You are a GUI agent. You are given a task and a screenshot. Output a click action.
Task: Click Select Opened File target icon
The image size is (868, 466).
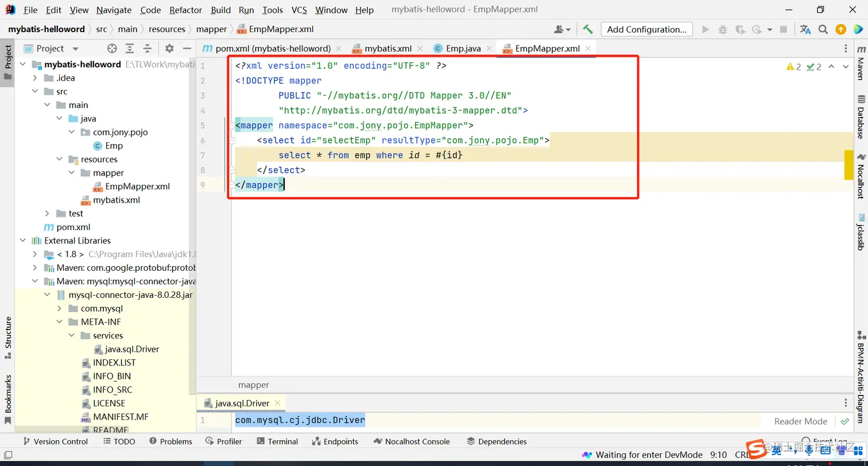(113, 49)
